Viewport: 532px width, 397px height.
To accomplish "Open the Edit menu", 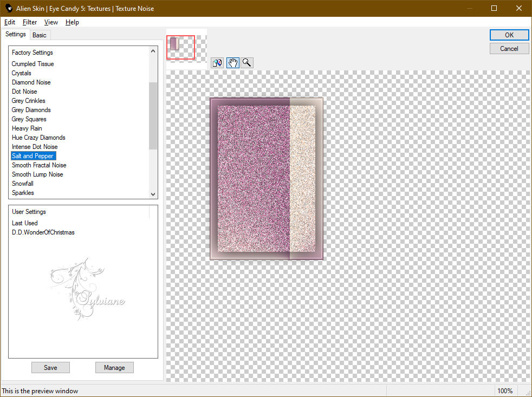I will point(10,22).
